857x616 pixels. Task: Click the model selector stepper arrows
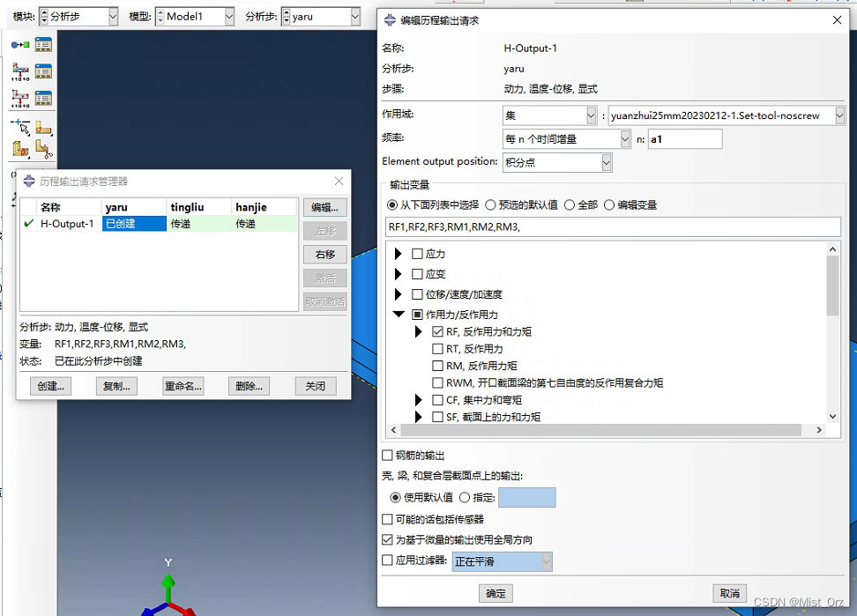coord(160,17)
